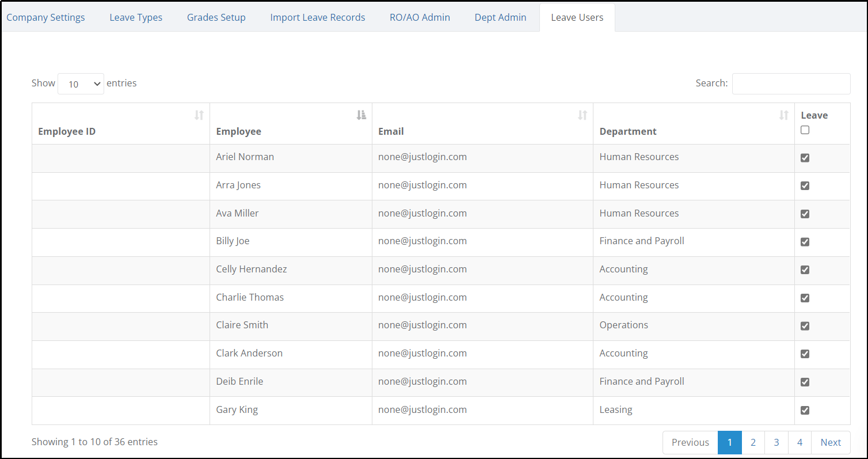This screenshot has height=459, width=868.
Task: Toggle Leave checkbox for Gary King
Action: 805,410
